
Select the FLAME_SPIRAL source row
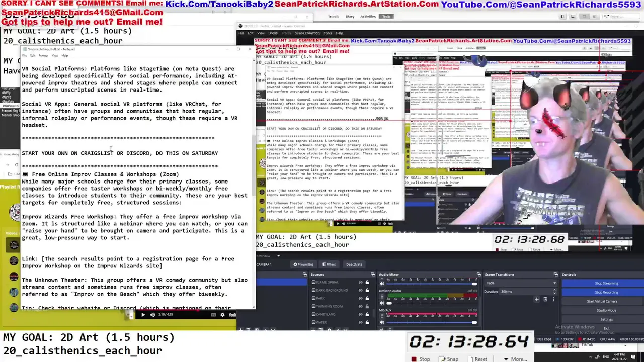click(x=341, y=282)
